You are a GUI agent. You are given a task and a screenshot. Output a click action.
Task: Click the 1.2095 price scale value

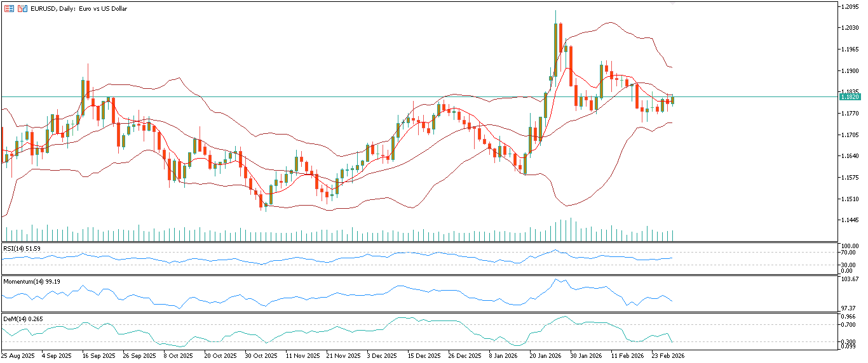tap(850, 7)
